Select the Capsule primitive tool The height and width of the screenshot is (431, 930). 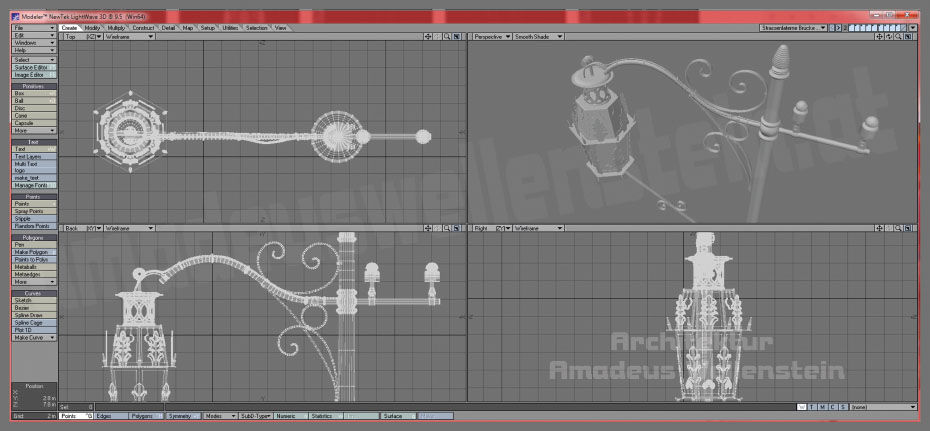point(34,123)
